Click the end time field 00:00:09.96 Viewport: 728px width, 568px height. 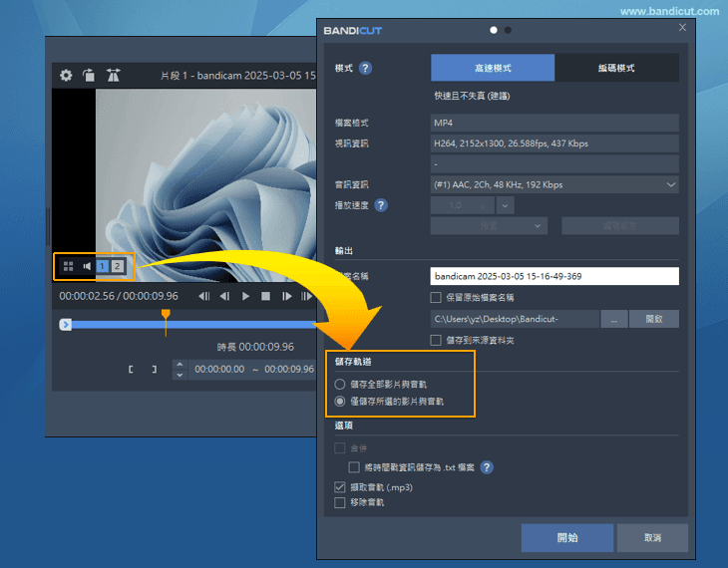289,370
